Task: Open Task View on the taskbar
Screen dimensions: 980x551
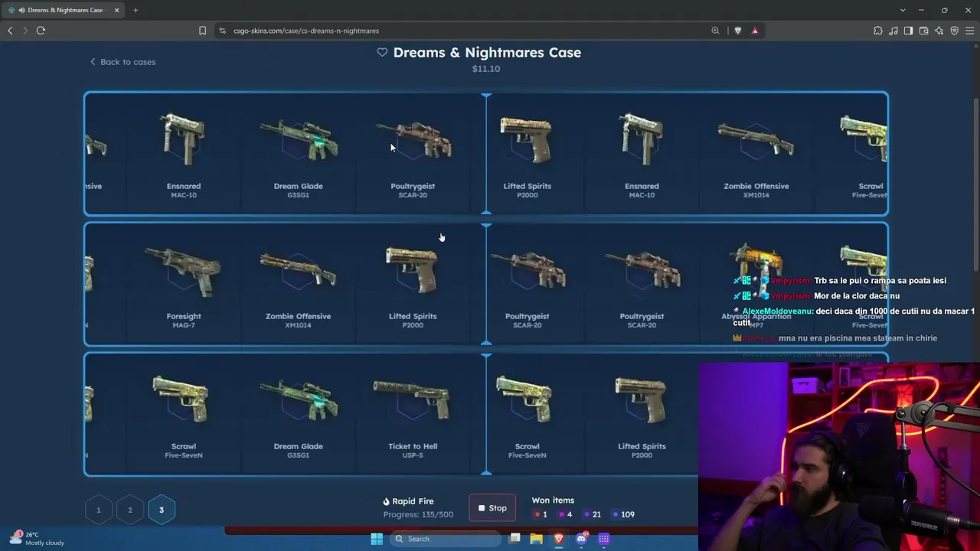Action: pyautogui.click(x=515, y=539)
